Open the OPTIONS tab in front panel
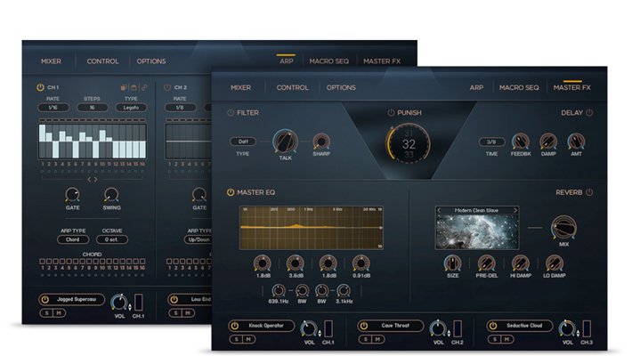 [x=341, y=88]
